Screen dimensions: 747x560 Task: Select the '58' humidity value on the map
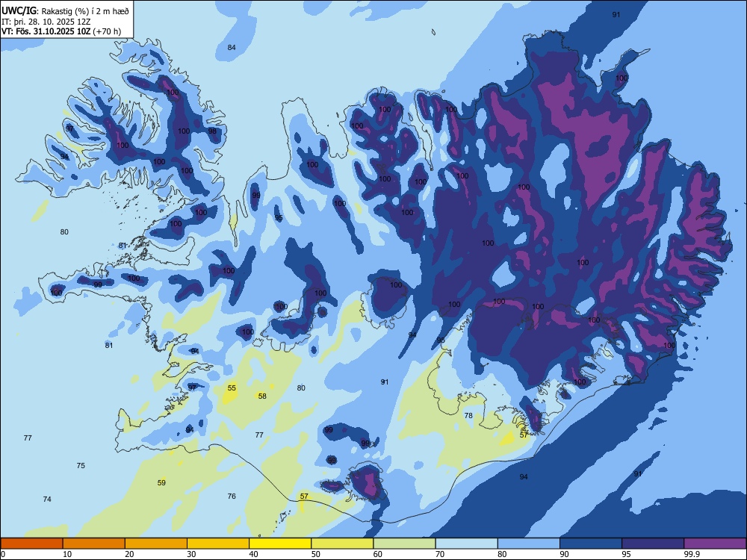[x=262, y=396]
